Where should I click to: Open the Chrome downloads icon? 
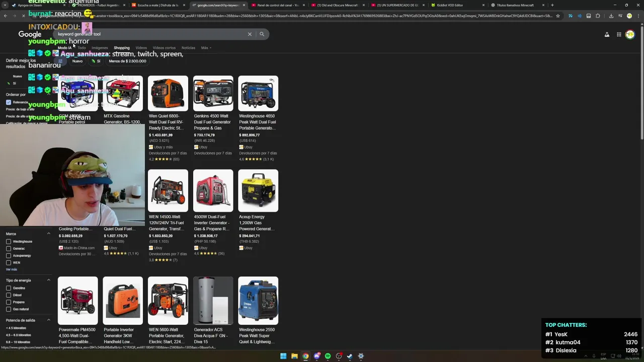point(611,16)
